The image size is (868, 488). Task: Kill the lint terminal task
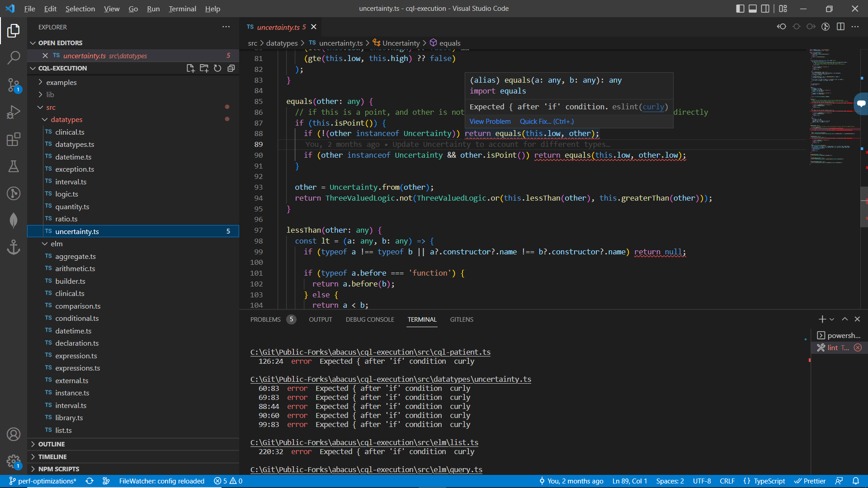pos(858,347)
